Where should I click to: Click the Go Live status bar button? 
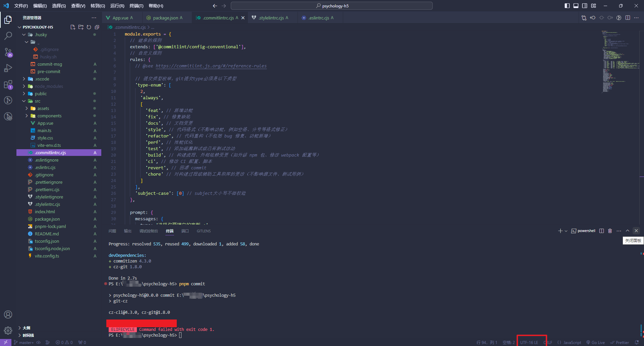[x=596, y=342]
